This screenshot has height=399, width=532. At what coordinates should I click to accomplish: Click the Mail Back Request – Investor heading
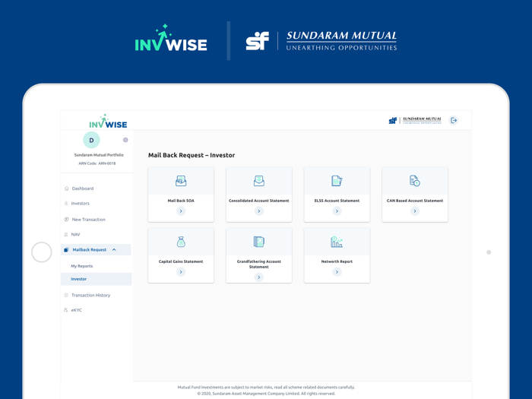point(192,155)
